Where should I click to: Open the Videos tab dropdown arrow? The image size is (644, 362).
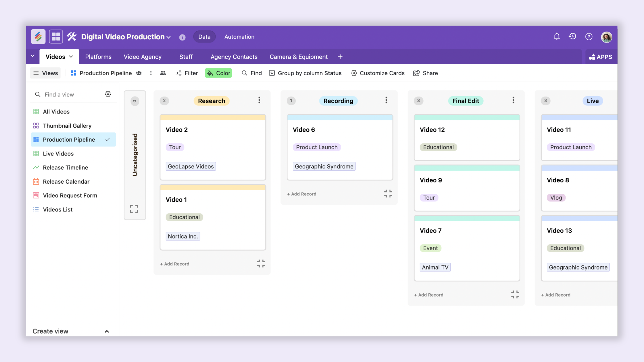(x=71, y=57)
